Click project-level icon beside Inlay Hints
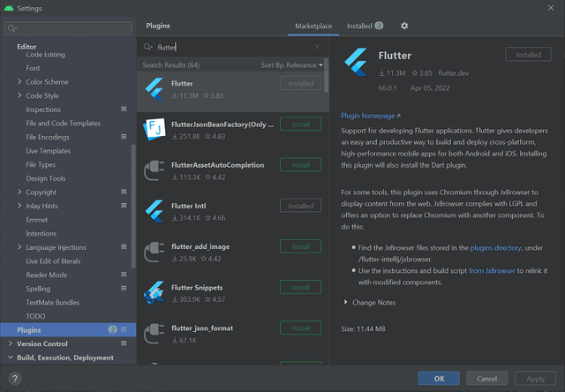Screen dimensions: 565x392 click(x=124, y=206)
